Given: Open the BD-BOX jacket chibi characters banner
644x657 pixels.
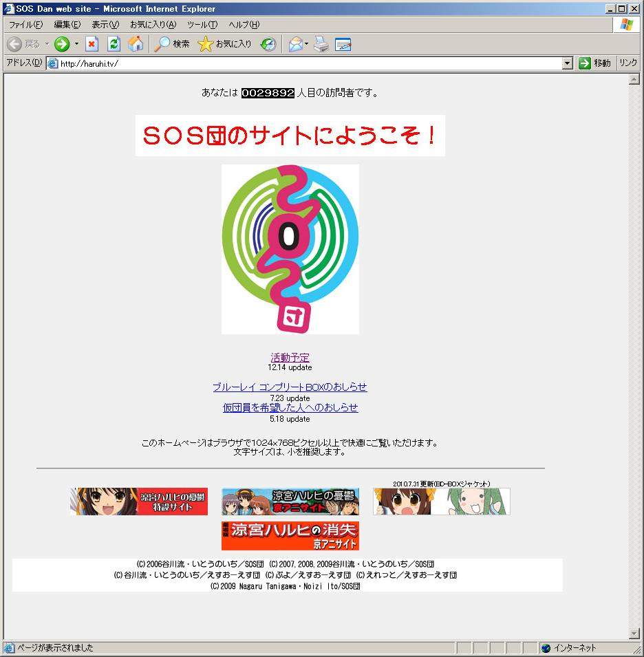Looking at the screenshot, I should 441,502.
